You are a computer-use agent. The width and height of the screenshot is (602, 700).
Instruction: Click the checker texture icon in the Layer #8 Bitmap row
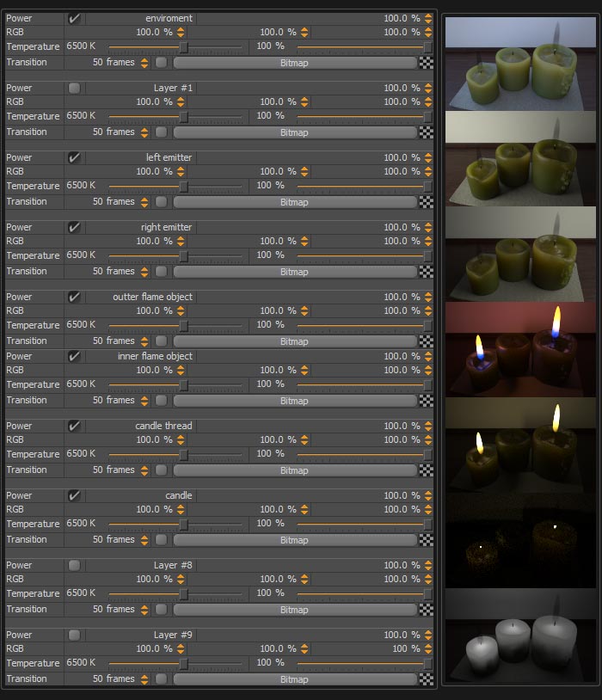[426, 610]
